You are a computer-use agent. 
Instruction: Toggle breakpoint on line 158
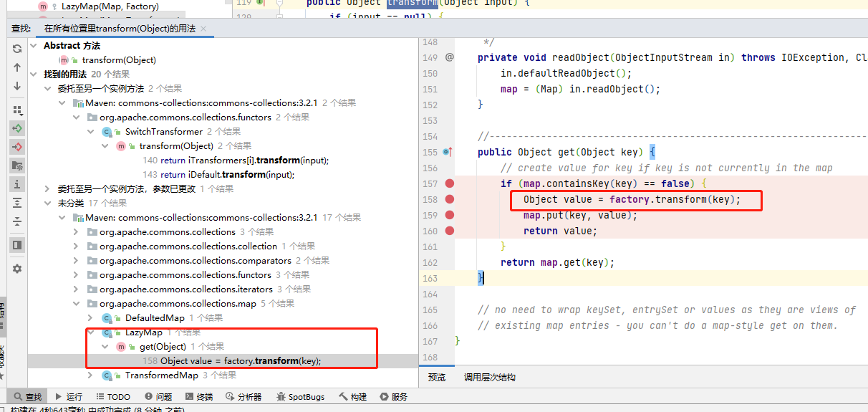(450, 199)
